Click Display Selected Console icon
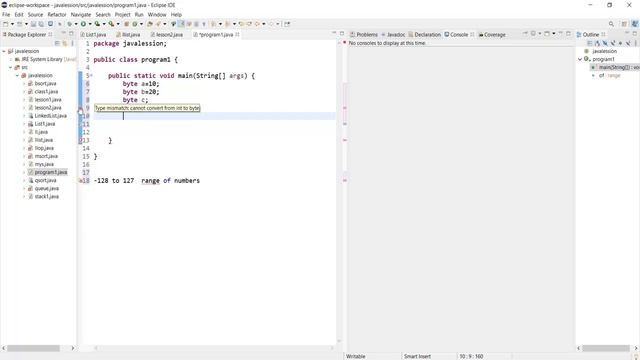 [x=533, y=34]
